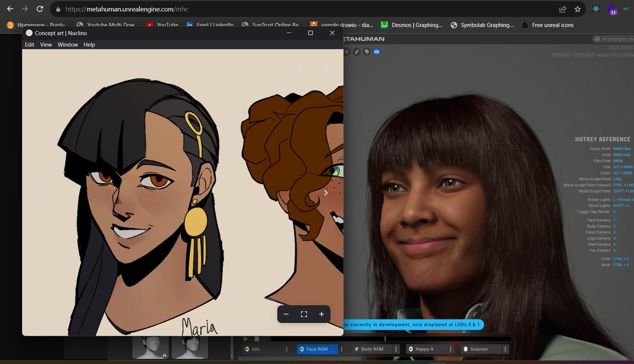
Task: Open the Free unreal icons bookmark
Action: (547, 25)
